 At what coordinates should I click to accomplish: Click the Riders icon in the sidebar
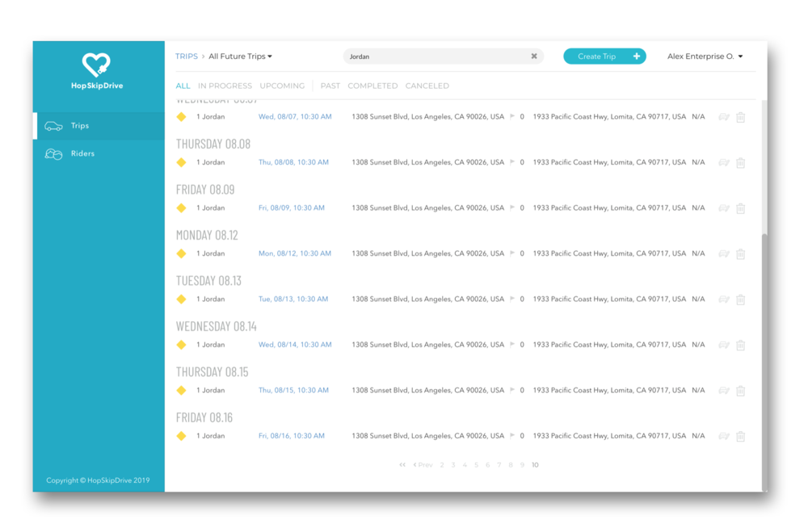tap(53, 153)
